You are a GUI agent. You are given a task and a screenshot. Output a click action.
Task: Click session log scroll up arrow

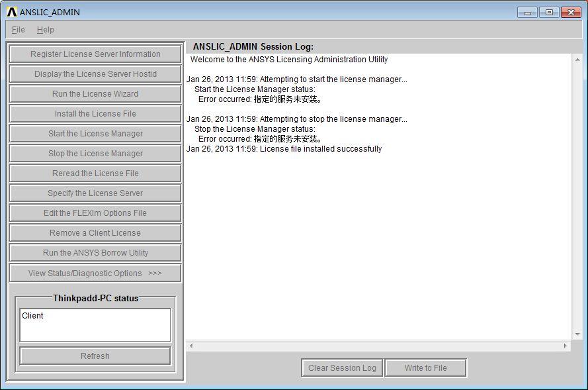coord(577,60)
